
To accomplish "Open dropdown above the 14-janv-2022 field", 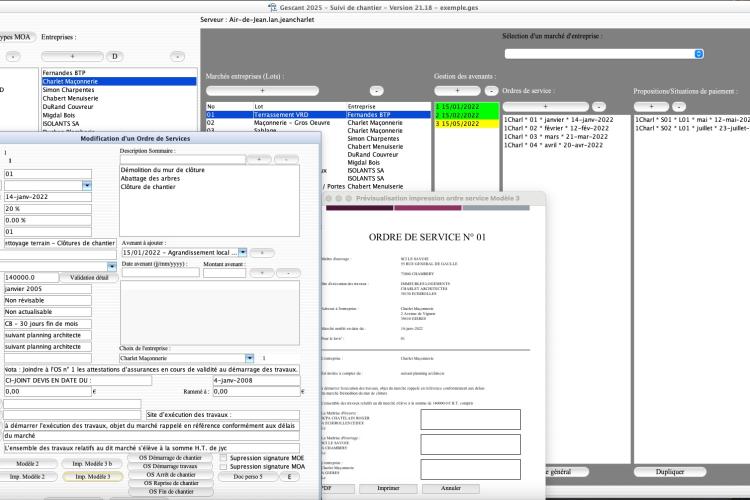I will click(87, 186).
